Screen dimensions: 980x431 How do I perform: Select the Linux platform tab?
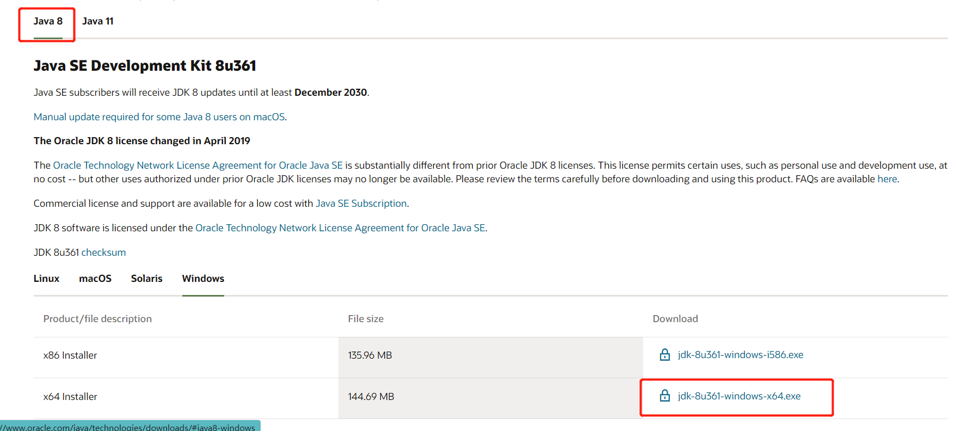46,279
